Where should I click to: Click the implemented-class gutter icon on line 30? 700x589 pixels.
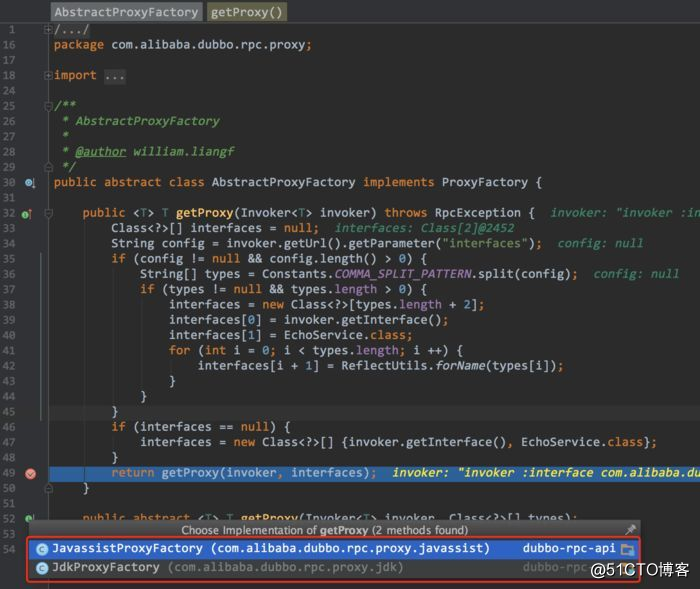[x=30, y=183]
